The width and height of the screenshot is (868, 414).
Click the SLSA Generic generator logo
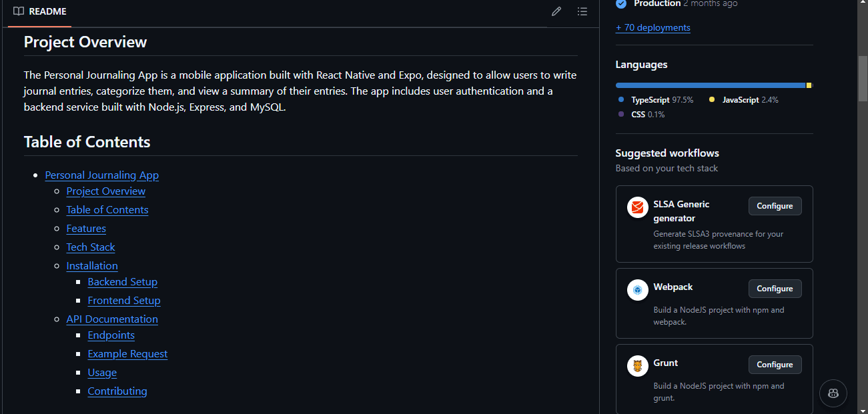click(638, 207)
